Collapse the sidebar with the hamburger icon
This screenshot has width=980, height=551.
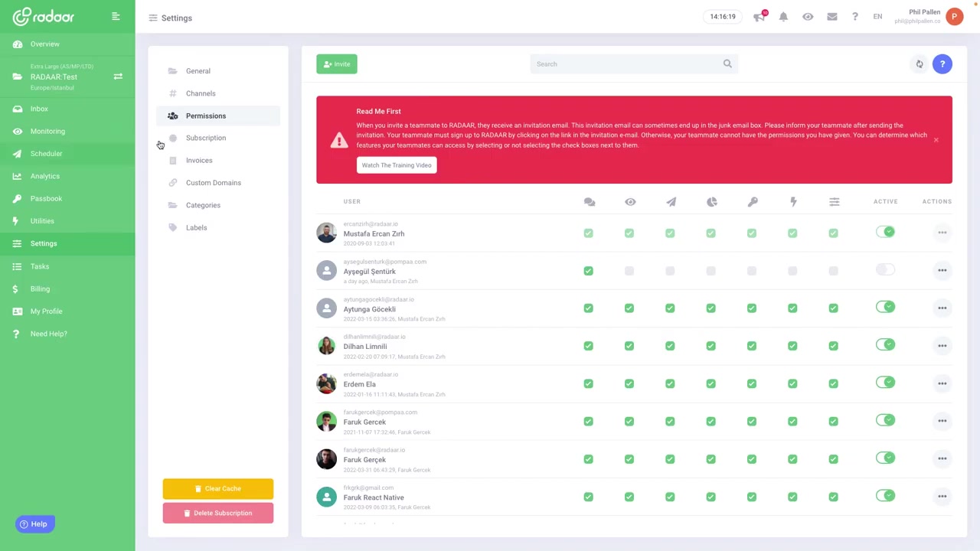click(116, 16)
